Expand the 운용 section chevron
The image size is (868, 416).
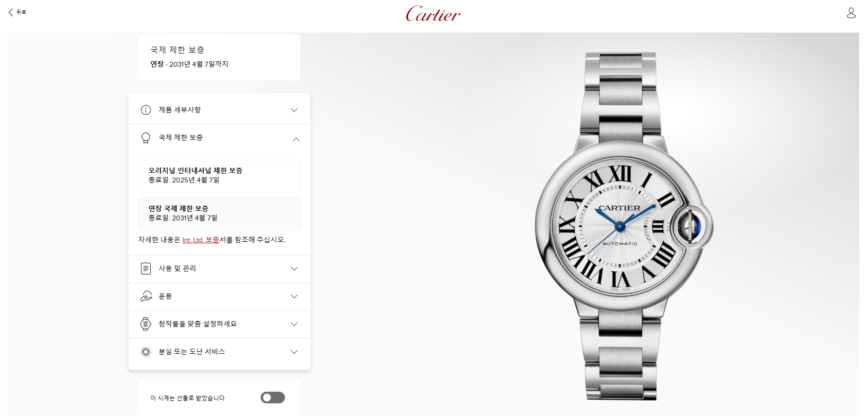[294, 296]
